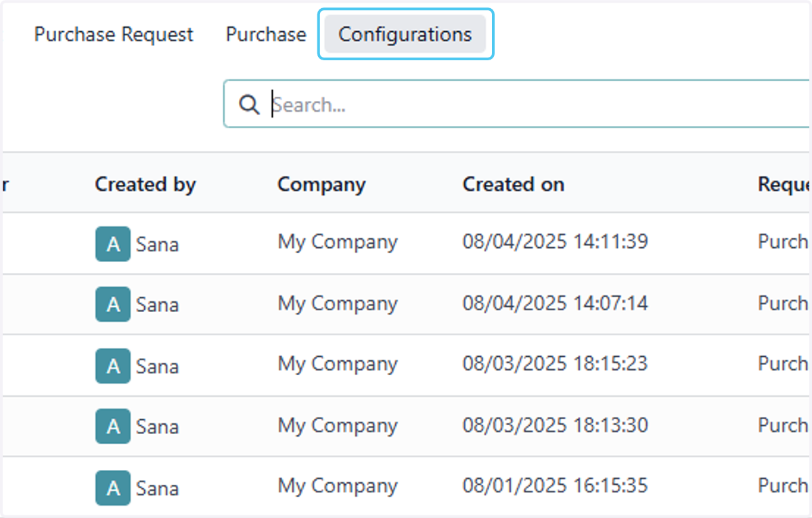Image resolution: width=812 pixels, height=518 pixels.
Task: Select Sana name in 14:11:39 row
Action: pos(157,244)
